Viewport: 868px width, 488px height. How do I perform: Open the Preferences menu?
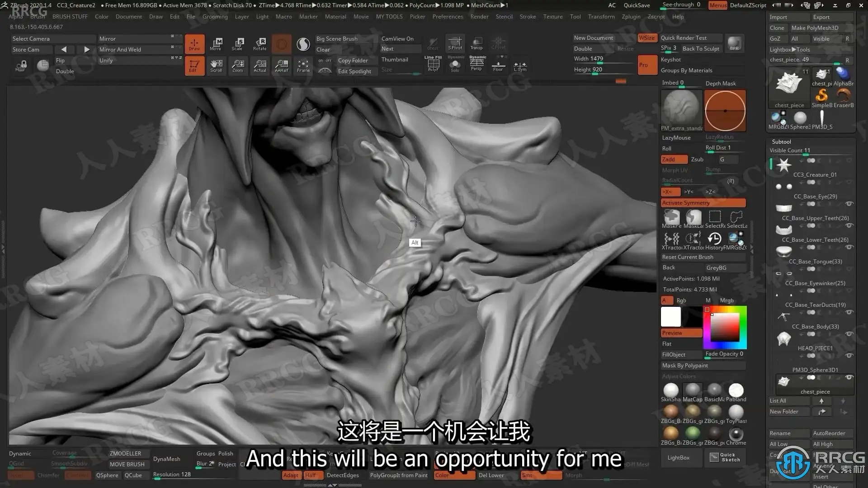(448, 17)
